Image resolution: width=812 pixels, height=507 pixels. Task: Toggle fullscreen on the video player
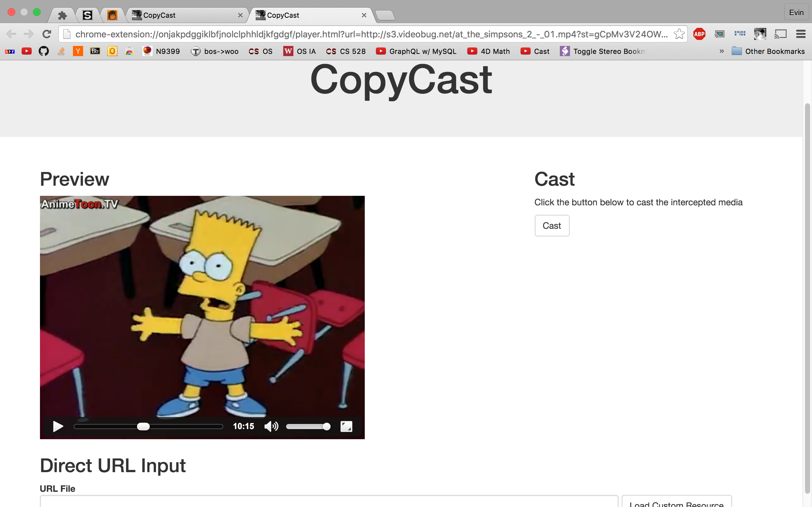pos(346,426)
